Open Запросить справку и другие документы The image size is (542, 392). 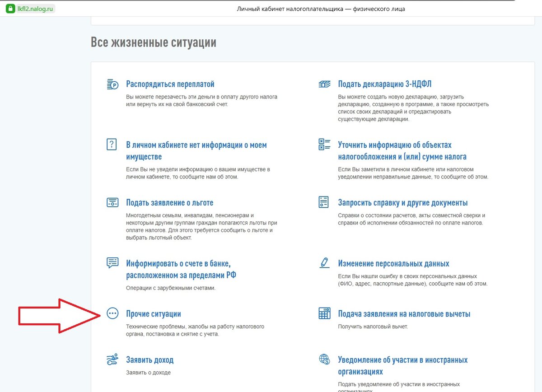403,202
